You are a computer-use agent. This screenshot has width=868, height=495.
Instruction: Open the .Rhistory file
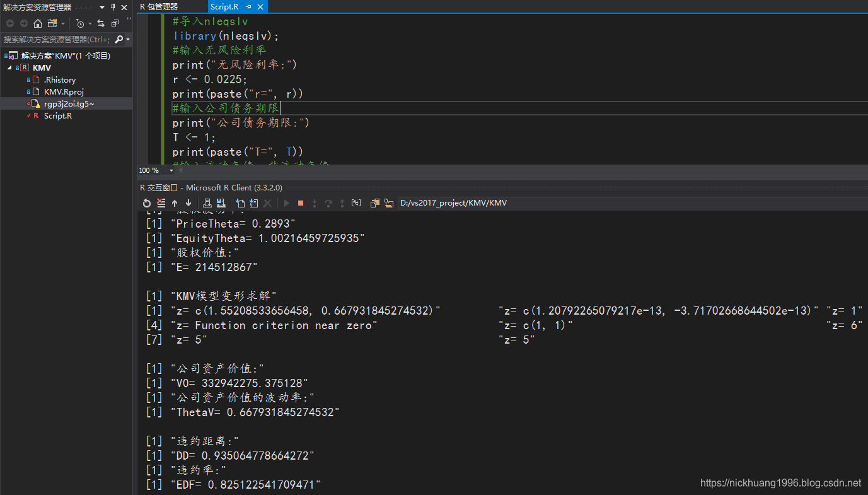[x=60, y=79]
